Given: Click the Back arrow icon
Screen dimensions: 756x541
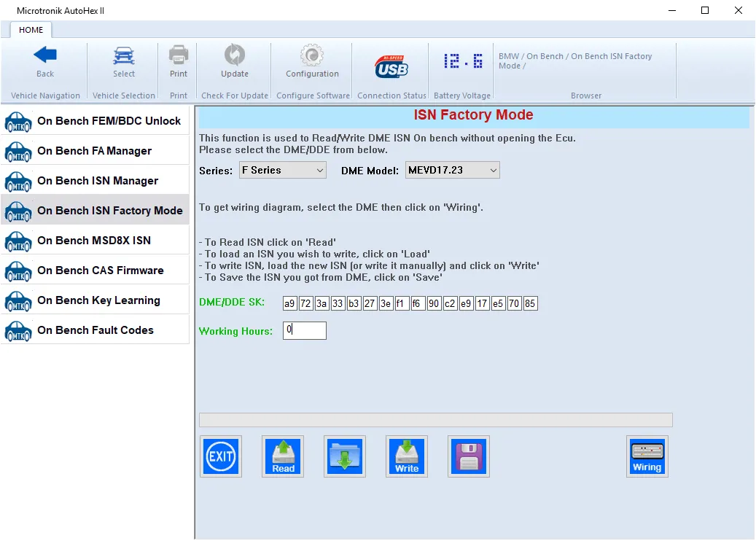Looking at the screenshot, I should [x=45, y=55].
